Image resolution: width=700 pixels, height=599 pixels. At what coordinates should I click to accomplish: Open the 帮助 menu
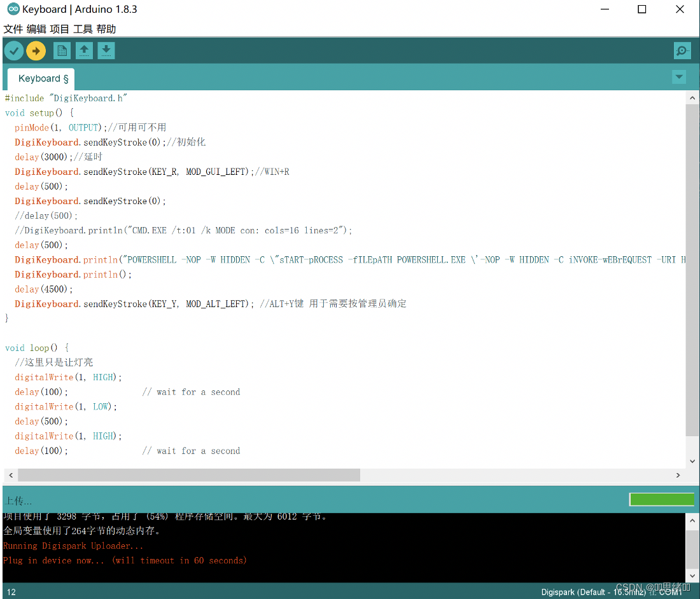[106, 29]
